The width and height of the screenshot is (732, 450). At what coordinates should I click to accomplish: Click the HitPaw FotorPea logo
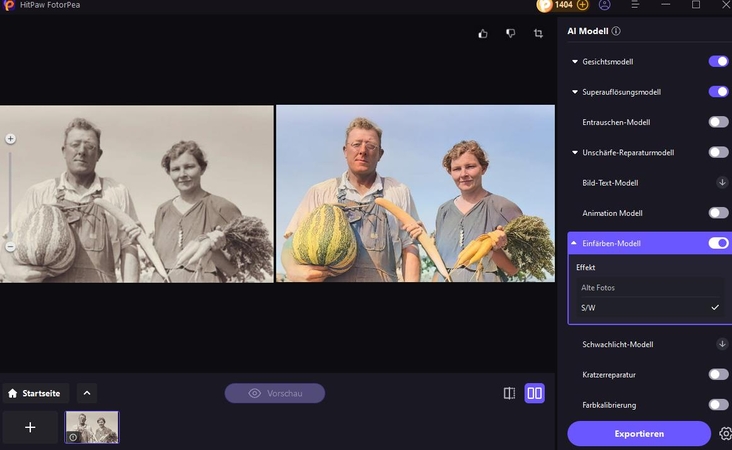[8, 5]
